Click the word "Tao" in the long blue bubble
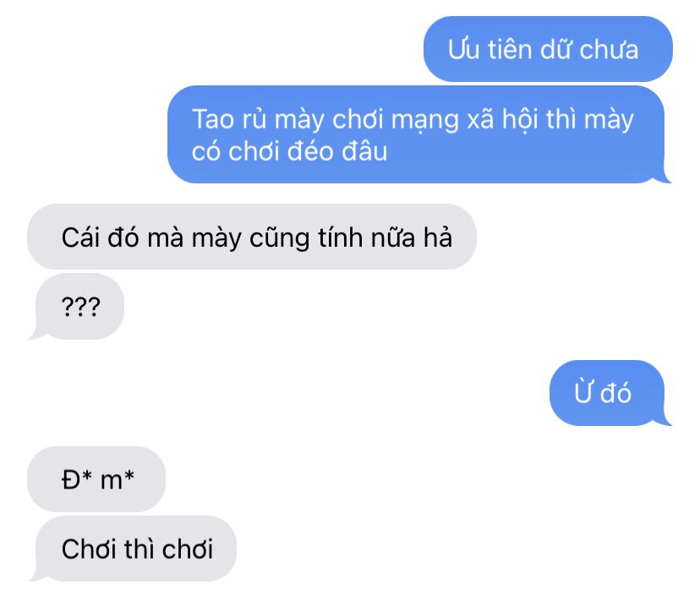The width and height of the screenshot is (700, 595). coord(213,120)
